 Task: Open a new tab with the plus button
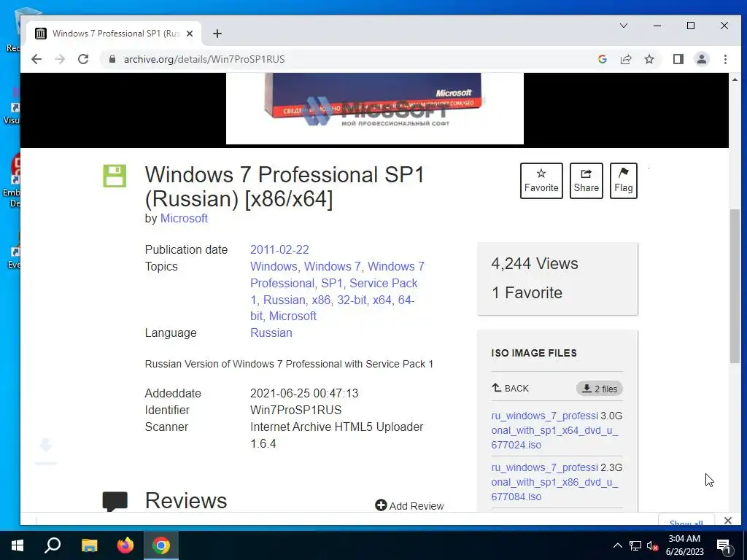click(217, 34)
